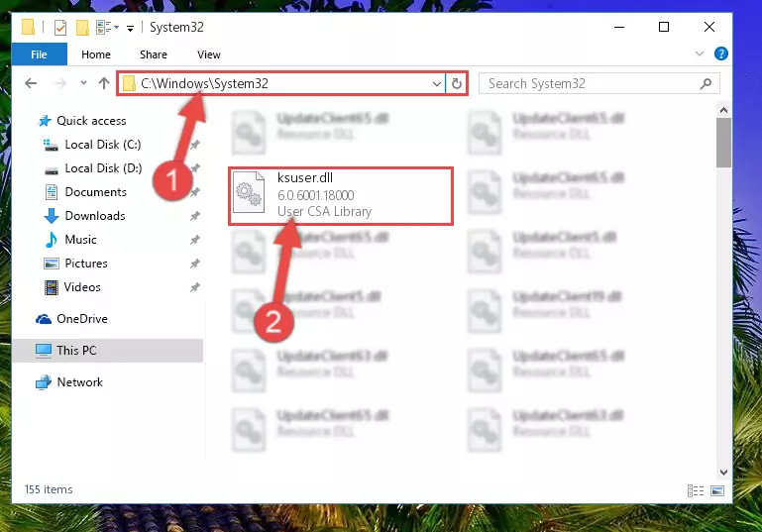Click the Search System32 field

(x=599, y=83)
